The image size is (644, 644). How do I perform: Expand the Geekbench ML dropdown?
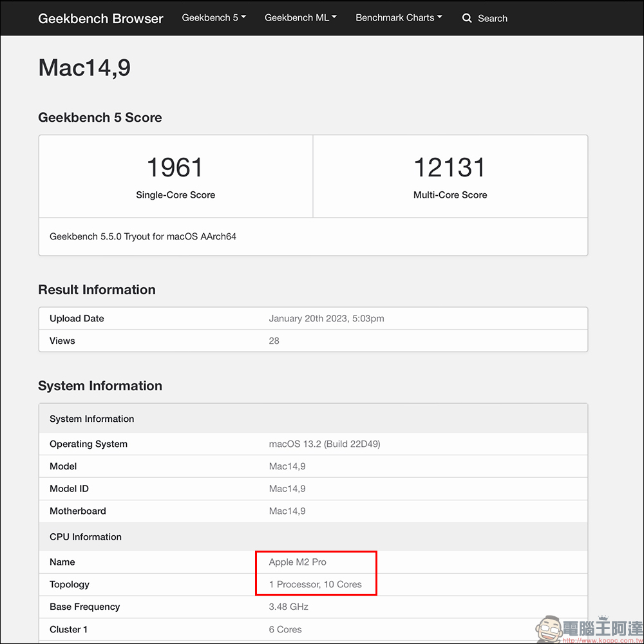[x=301, y=17]
